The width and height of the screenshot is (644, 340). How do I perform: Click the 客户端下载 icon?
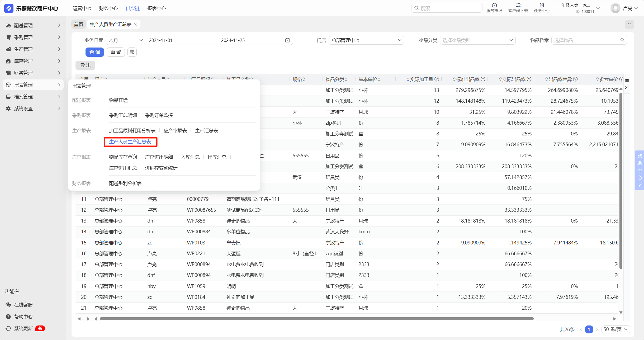tap(518, 5)
